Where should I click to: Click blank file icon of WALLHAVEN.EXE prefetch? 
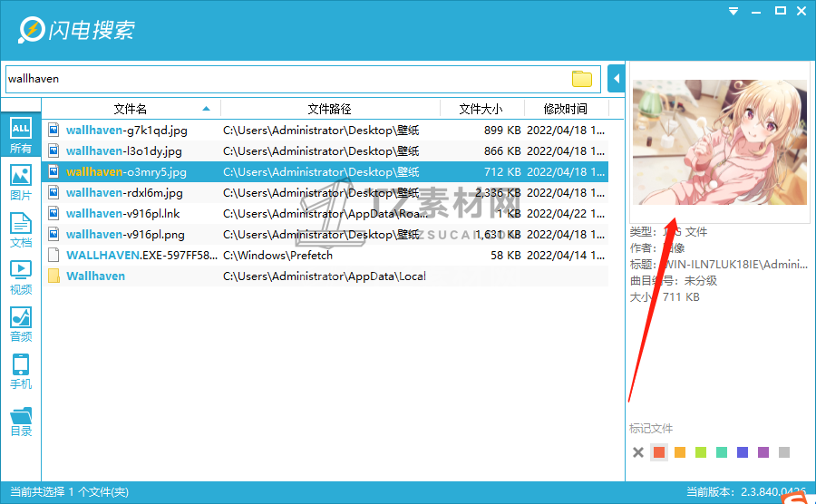pos(53,255)
